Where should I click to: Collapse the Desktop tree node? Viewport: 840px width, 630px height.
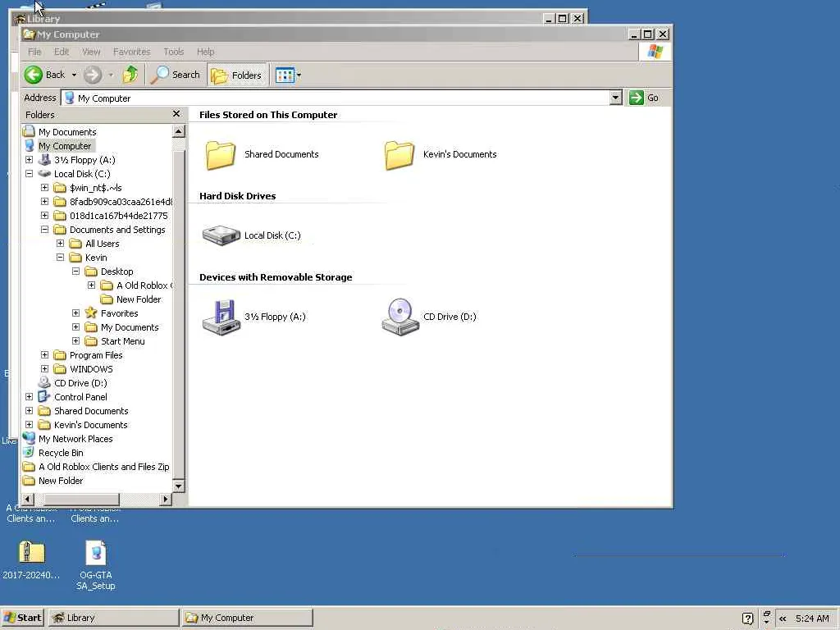(75, 271)
